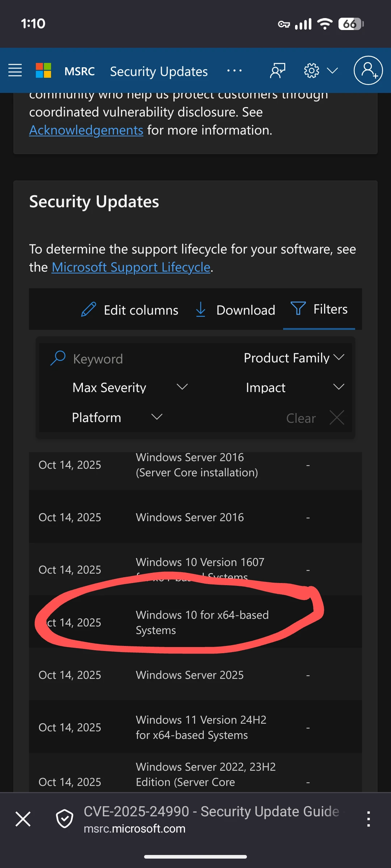Screen dimensions: 391x868
Task: Open the Acknowledgements link
Action: tap(86, 130)
